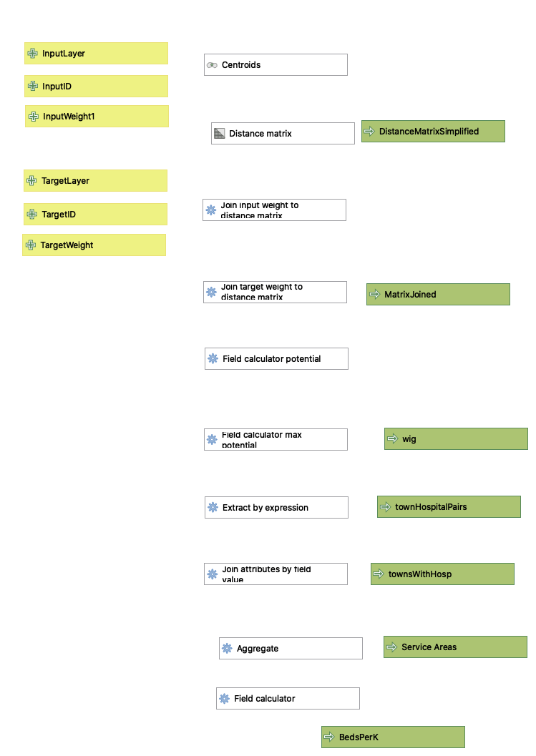
Task: Click the gear icon on Aggregate
Action: tap(227, 649)
